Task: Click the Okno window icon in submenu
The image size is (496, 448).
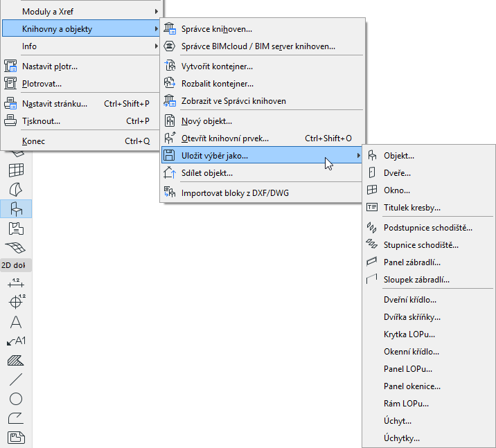Action: [372, 190]
